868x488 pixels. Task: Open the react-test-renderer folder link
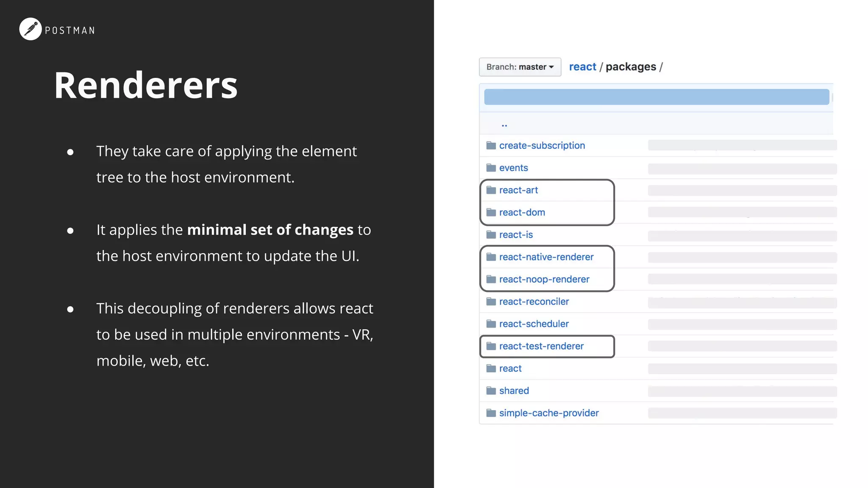(541, 346)
